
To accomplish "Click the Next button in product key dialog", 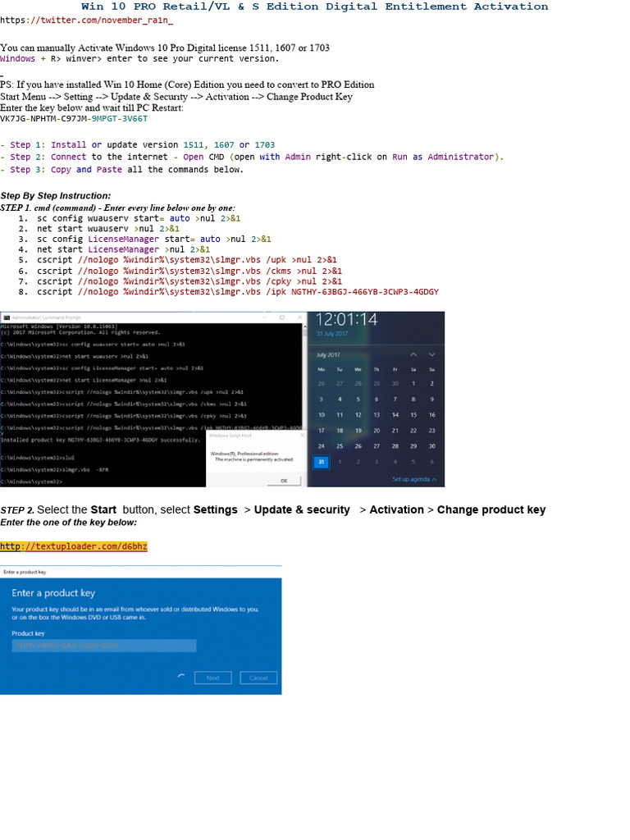I will click(x=212, y=678).
